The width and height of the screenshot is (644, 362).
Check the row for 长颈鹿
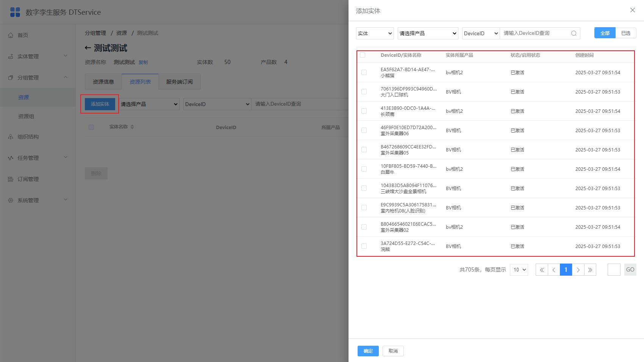(364, 111)
